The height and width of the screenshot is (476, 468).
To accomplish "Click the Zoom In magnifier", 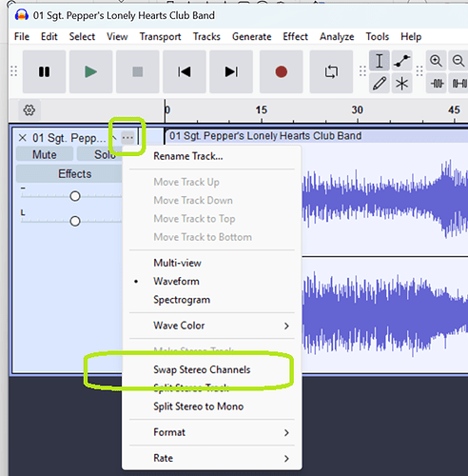I will click(x=436, y=61).
